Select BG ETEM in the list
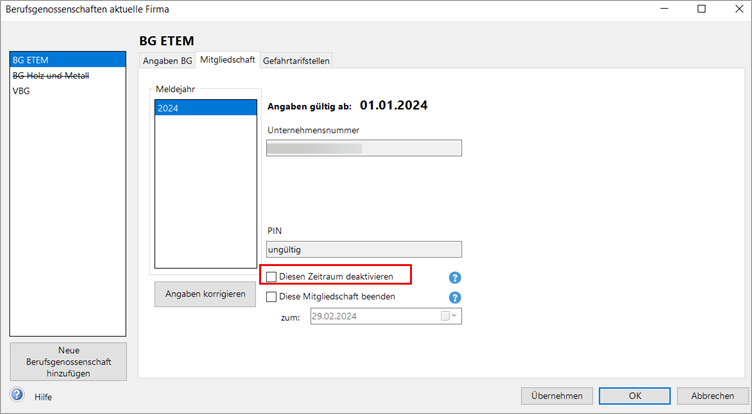Image resolution: width=752 pixels, height=414 pixels. pos(68,60)
